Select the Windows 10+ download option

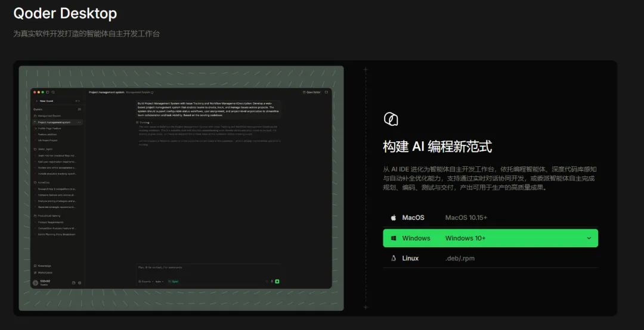pyautogui.click(x=490, y=238)
